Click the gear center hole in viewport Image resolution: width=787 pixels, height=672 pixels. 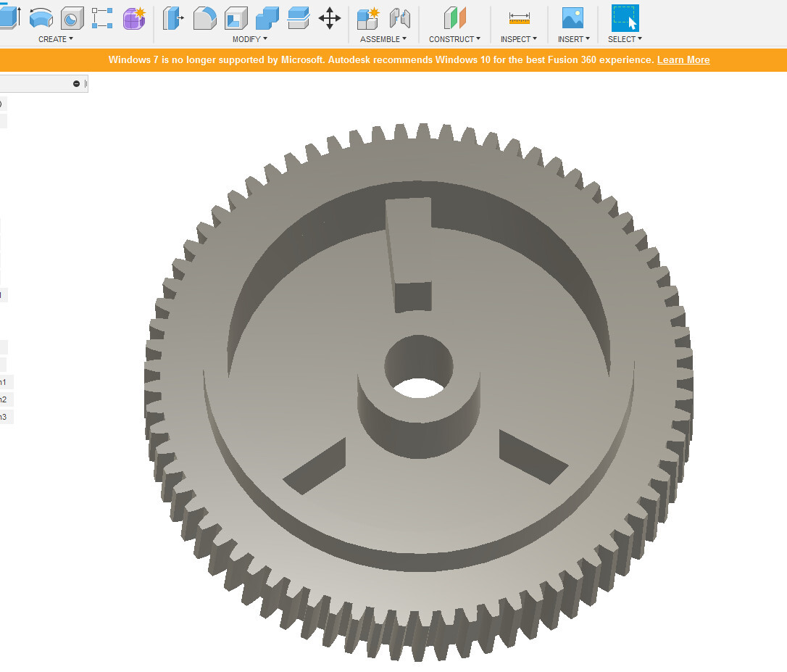[419, 386]
